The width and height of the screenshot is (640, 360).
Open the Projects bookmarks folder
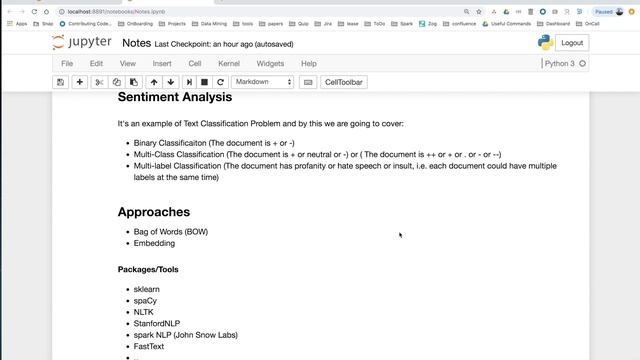click(x=172, y=24)
